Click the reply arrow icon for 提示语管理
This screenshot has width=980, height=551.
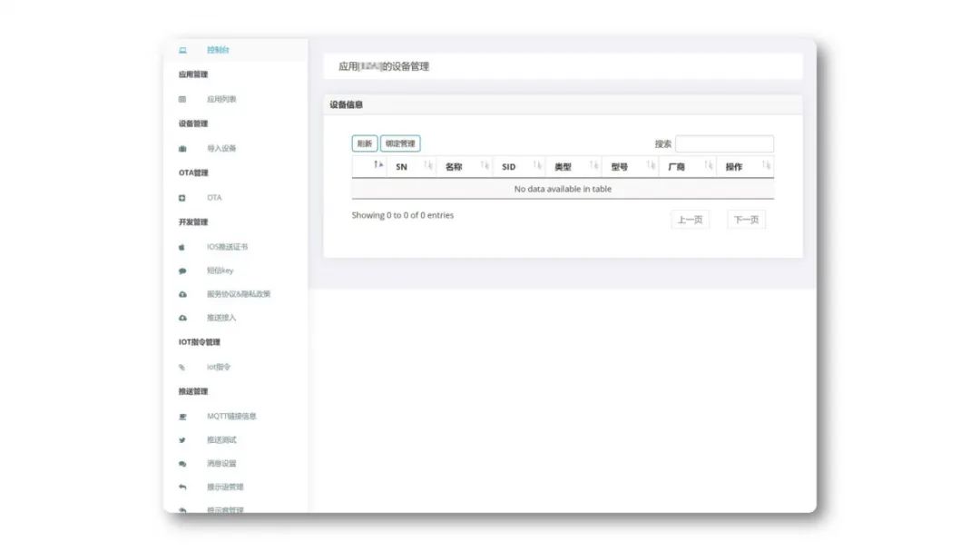(x=182, y=487)
